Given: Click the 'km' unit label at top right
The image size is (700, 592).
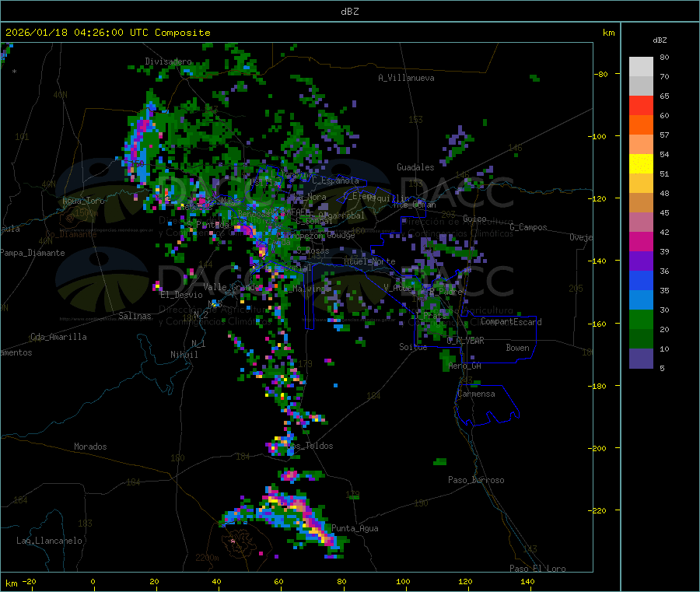Looking at the screenshot, I should pyautogui.click(x=609, y=33).
